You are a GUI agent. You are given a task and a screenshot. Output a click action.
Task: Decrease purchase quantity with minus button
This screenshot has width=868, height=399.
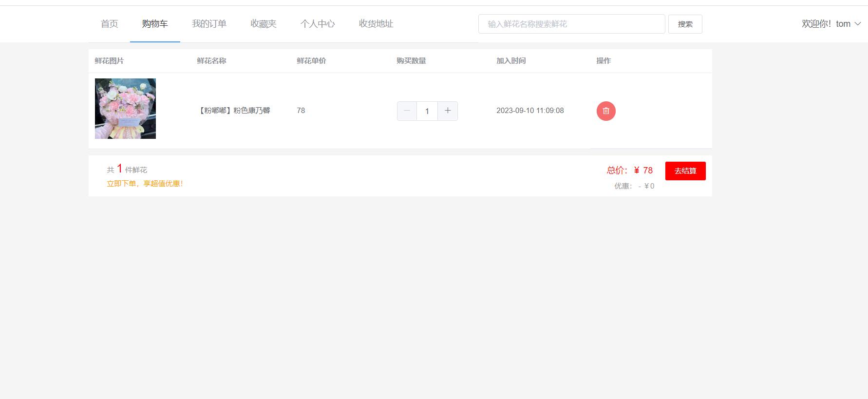[407, 111]
